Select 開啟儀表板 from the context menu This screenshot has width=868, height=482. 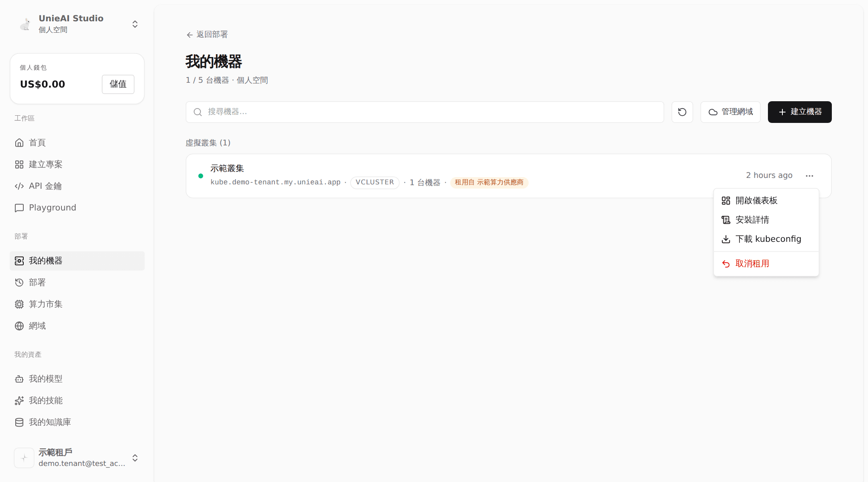[x=766, y=200]
